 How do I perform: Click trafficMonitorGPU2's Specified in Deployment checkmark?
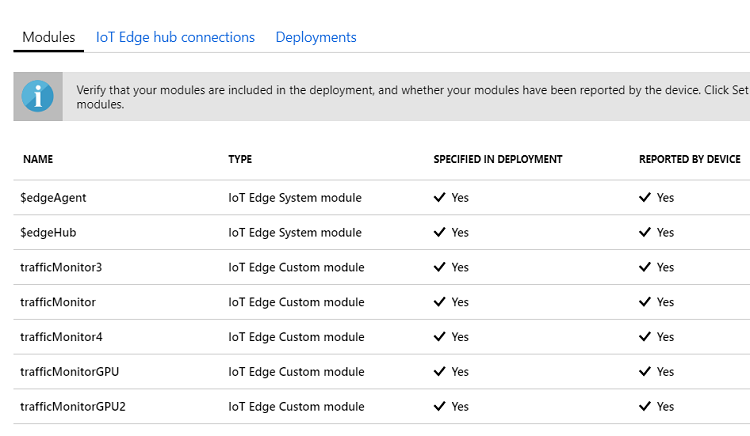click(x=439, y=407)
